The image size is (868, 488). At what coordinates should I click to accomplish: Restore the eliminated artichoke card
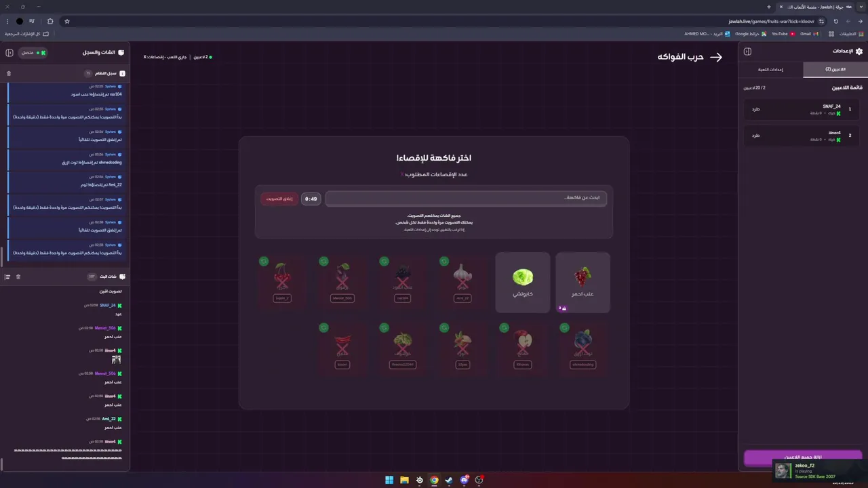[384, 327]
